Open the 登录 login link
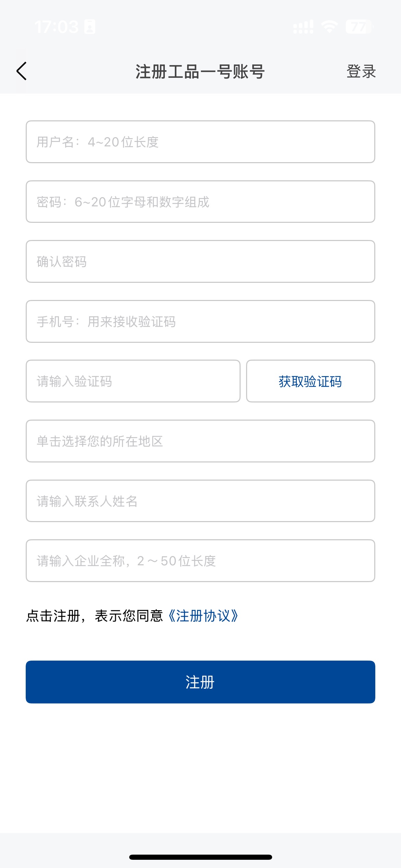This screenshot has width=401, height=868. [361, 71]
